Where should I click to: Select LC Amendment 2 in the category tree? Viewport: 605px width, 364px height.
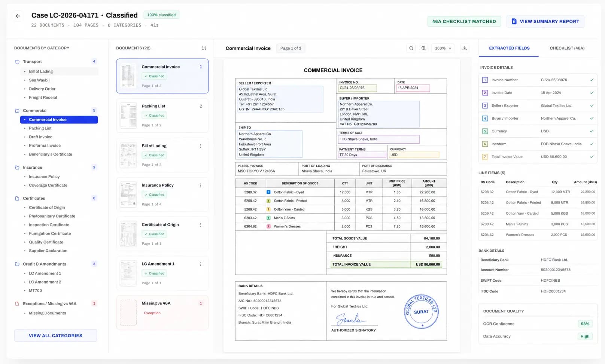point(45,282)
